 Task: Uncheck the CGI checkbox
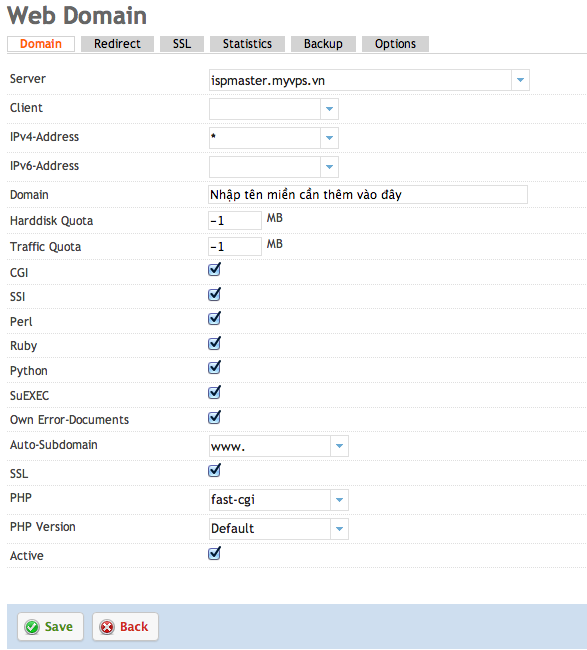[214, 270]
